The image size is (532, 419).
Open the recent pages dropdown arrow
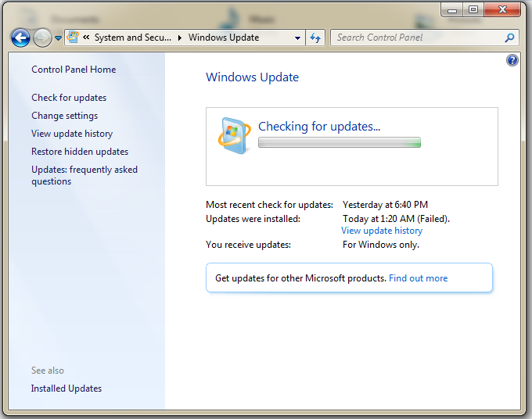[58, 38]
